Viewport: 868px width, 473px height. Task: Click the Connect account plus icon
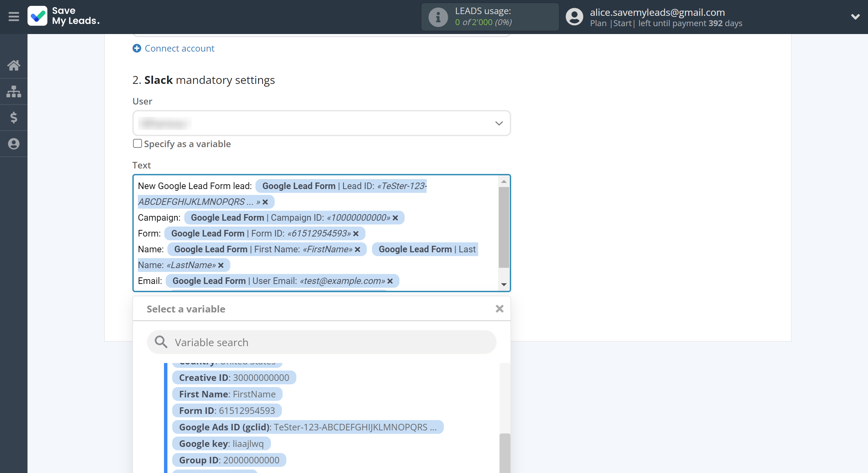[x=137, y=48]
